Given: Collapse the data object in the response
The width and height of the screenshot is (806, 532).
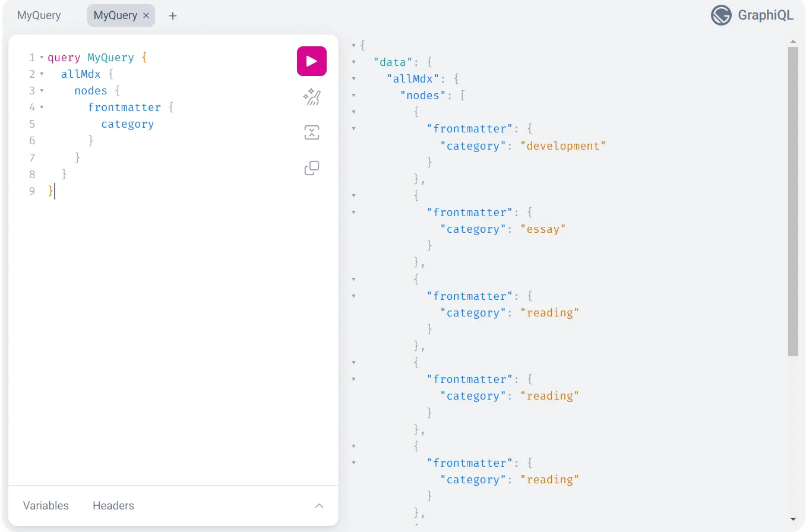Looking at the screenshot, I should coord(353,62).
